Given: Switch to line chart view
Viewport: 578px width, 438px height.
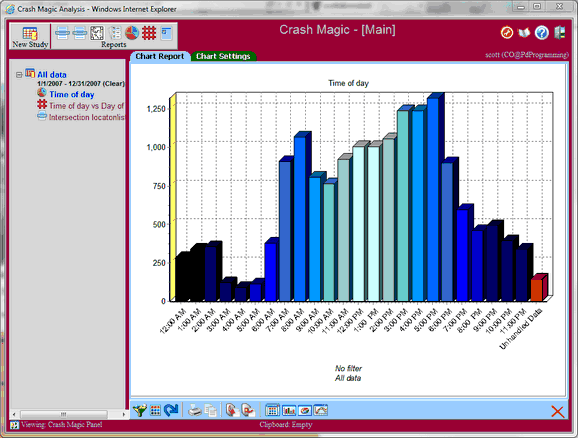Looking at the screenshot, I should click(x=321, y=410).
